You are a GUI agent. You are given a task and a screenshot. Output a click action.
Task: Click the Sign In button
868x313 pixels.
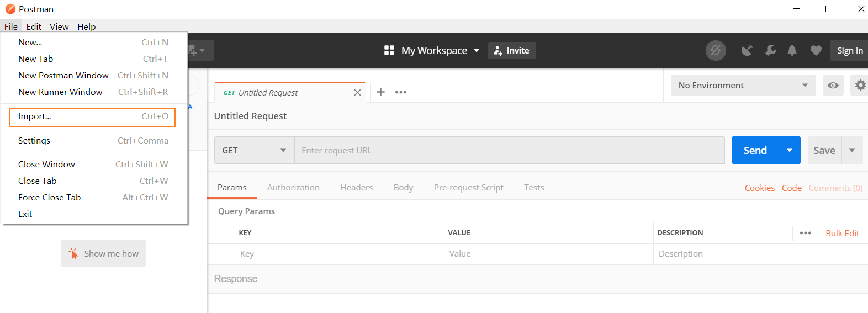[849, 50]
